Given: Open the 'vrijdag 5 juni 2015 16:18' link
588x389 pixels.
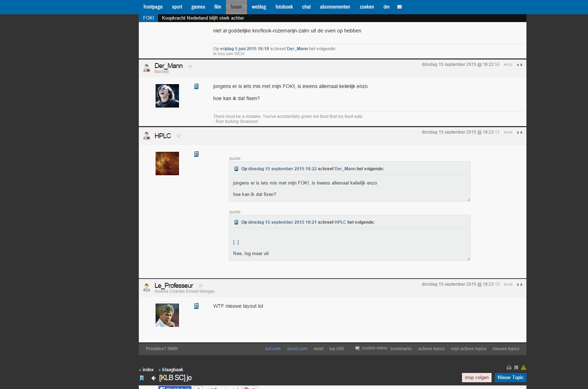Looking at the screenshot, I should pos(245,49).
